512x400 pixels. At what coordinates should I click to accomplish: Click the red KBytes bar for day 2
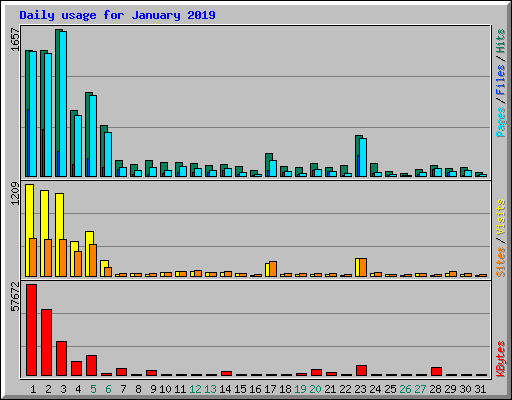click(x=46, y=342)
